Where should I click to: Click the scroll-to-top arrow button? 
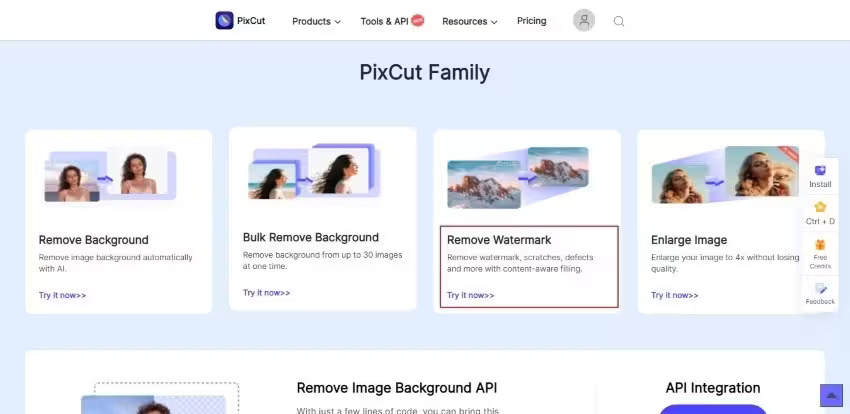(831, 395)
